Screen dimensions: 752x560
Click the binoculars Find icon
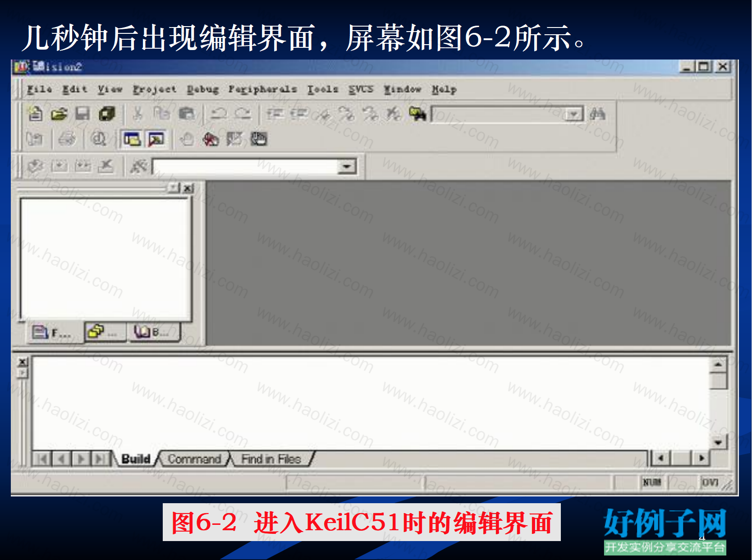[x=597, y=114]
